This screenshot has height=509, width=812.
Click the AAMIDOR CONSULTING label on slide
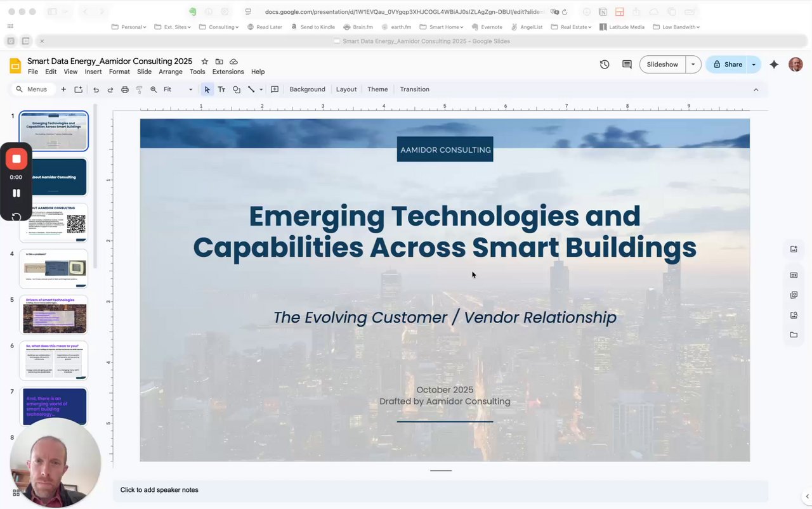(x=445, y=150)
